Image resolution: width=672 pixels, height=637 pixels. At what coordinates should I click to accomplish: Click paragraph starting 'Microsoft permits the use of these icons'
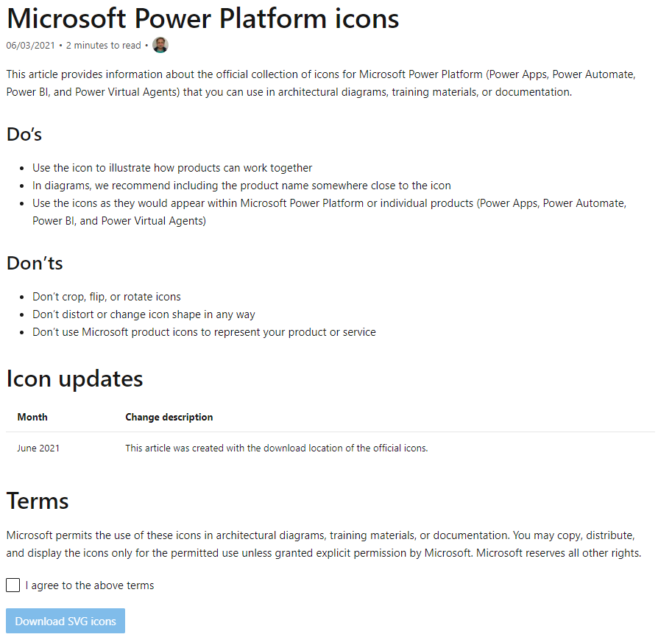324,544
